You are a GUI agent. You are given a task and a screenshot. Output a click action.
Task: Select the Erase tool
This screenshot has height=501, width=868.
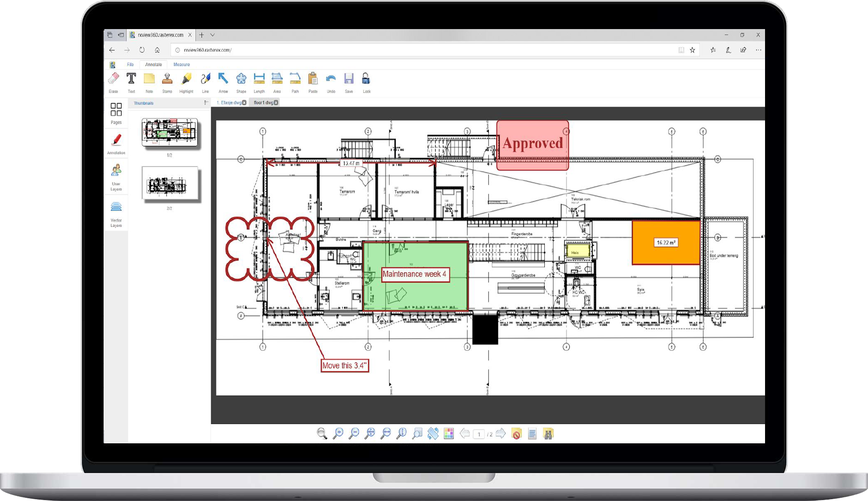tap(113, 78)
